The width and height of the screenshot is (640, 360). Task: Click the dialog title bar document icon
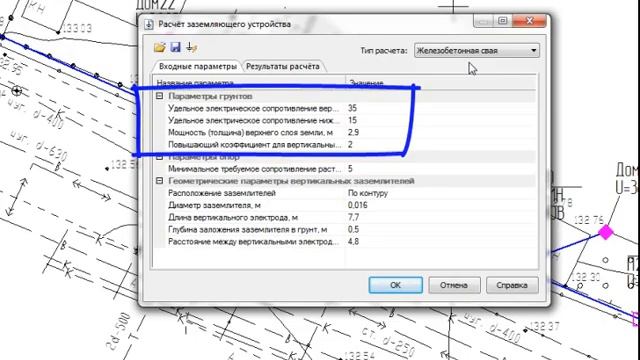coord(149,24)
